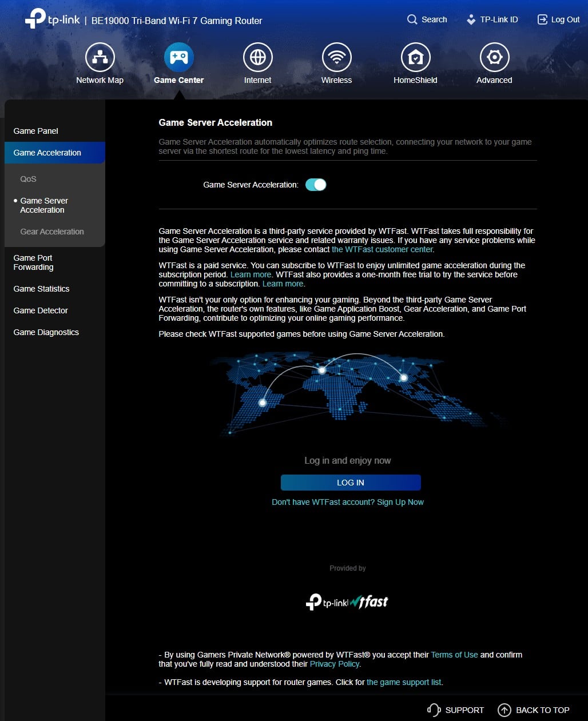588x721 pixels.
Task: Click the Log Out icon
Action: [x=542, y=19]
